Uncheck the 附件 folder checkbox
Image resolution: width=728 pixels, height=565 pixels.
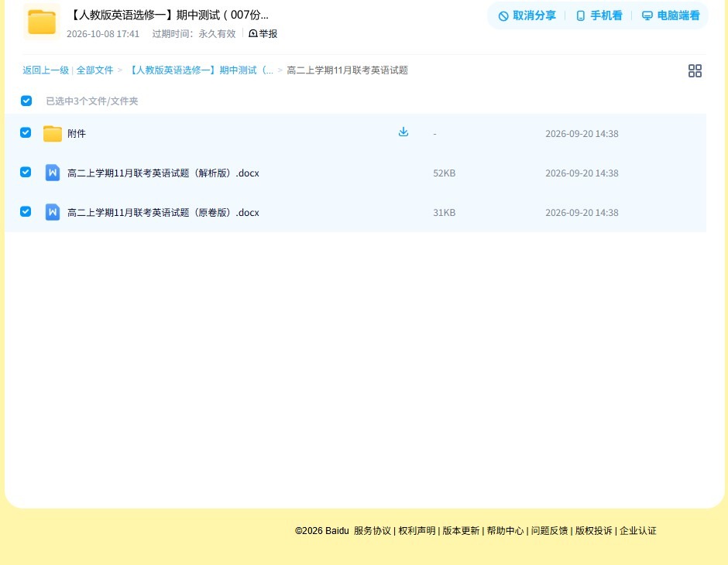coord(26,132)
